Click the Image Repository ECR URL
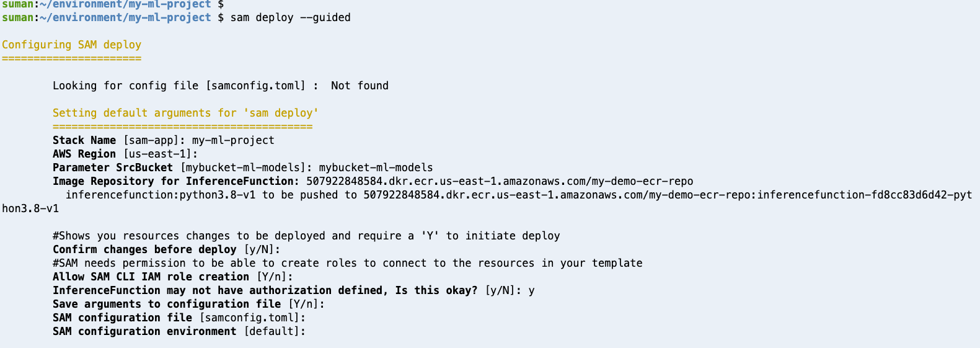Image resolution: width=980 pixels, height=348 pixels. tap(500, 181)
